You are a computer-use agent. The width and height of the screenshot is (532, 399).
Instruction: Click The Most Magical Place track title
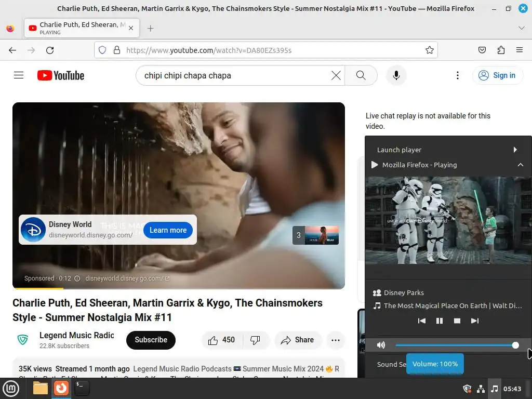pyautogui.click(x=453, y=305)
